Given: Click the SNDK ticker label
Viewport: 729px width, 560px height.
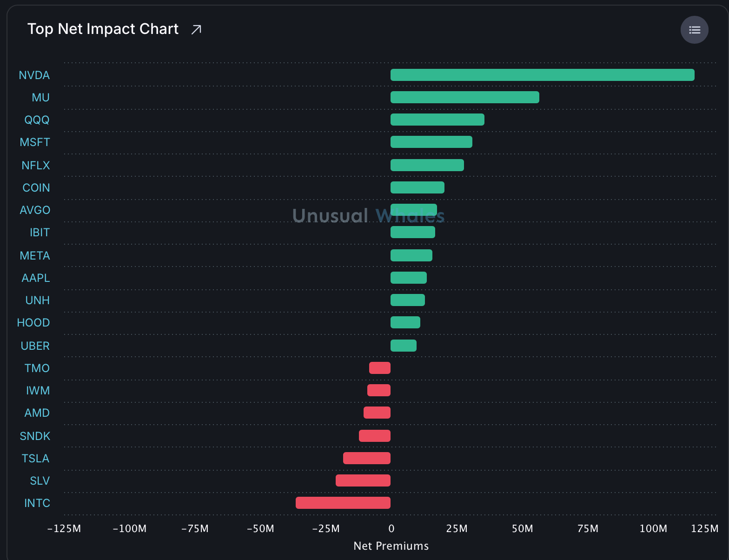Looking at the screenshot, I should pos(35,436).
